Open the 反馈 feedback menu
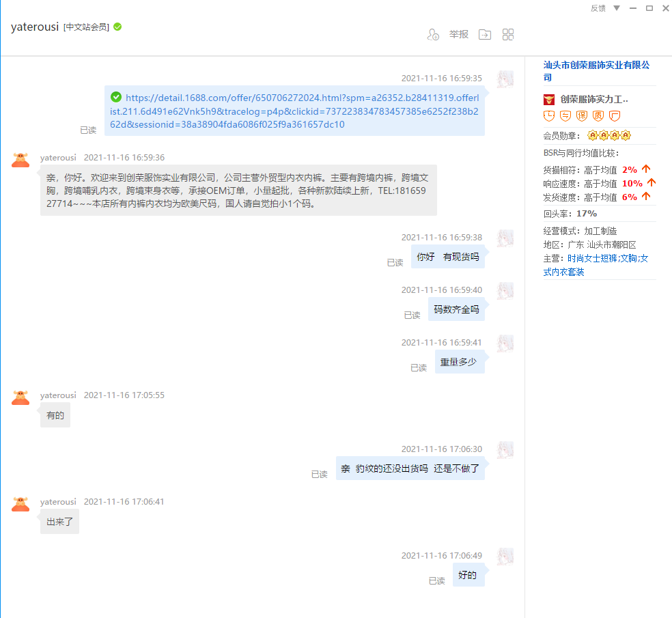 598,8
